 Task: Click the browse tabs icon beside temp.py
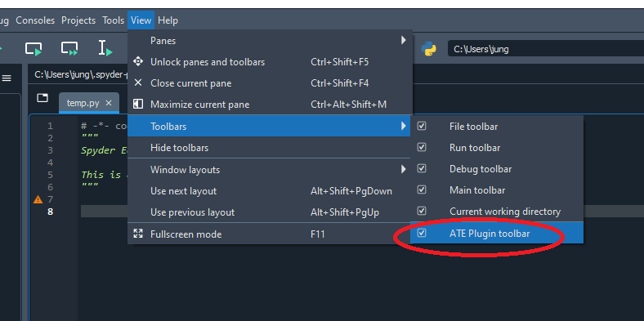[42, 98]
